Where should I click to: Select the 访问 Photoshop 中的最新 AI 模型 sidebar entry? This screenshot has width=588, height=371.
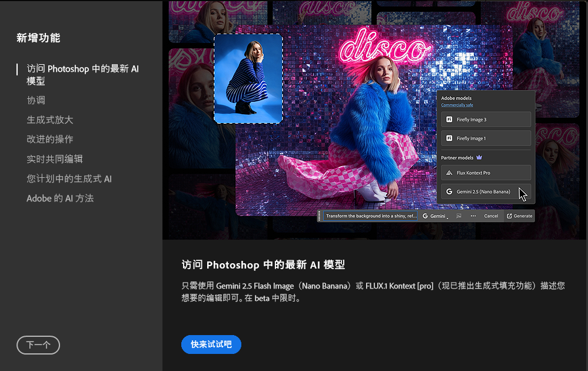click(82, 75)
